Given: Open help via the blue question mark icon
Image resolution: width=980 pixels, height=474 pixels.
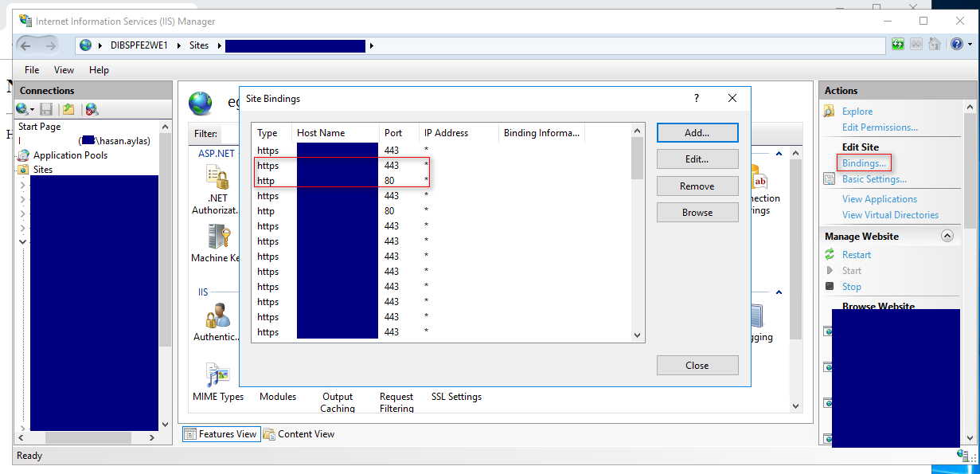Looking at the screenshot, I should click(x=956, y=44).
